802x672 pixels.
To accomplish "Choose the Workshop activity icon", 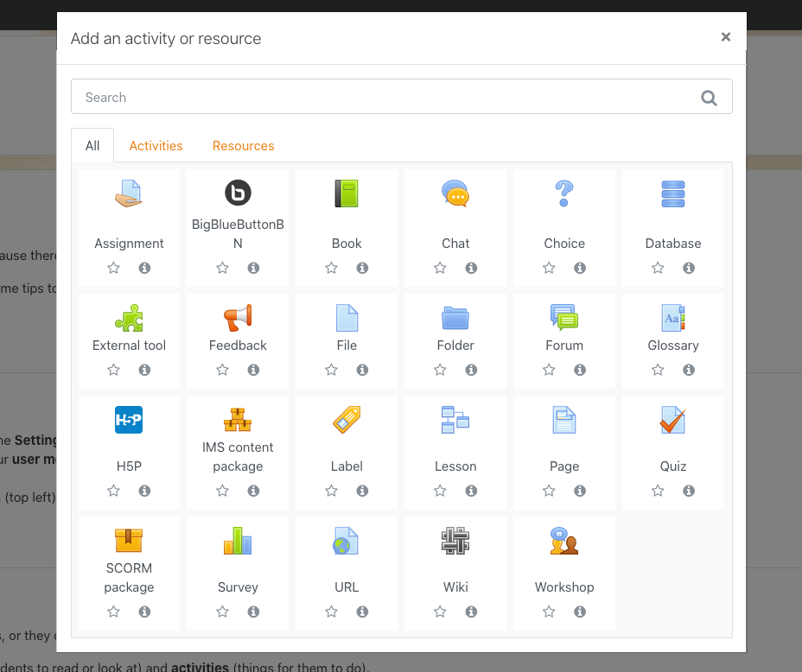I will (564, 540).
